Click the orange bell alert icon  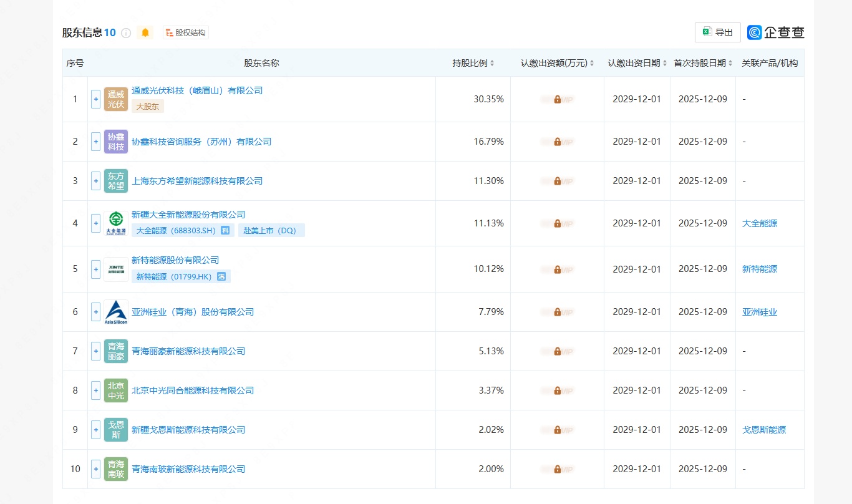(145, 32)
